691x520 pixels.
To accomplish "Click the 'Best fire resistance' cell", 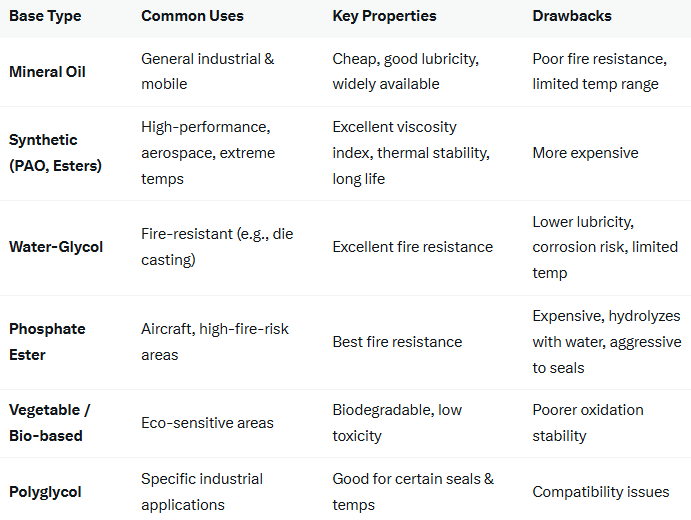I will (397, 342).
